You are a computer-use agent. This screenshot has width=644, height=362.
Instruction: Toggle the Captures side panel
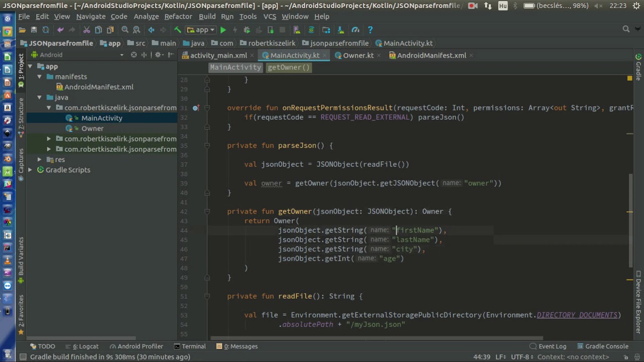pos(21,164)
